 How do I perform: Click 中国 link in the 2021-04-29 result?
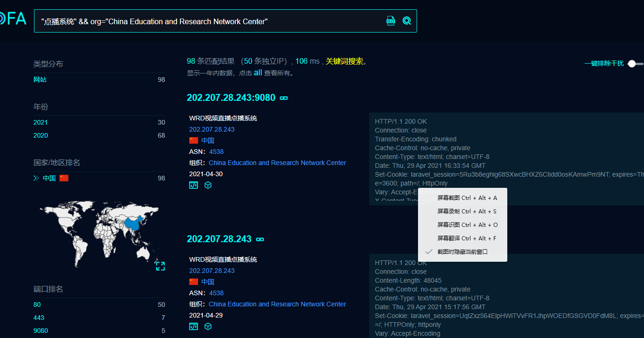pos(208,282)
